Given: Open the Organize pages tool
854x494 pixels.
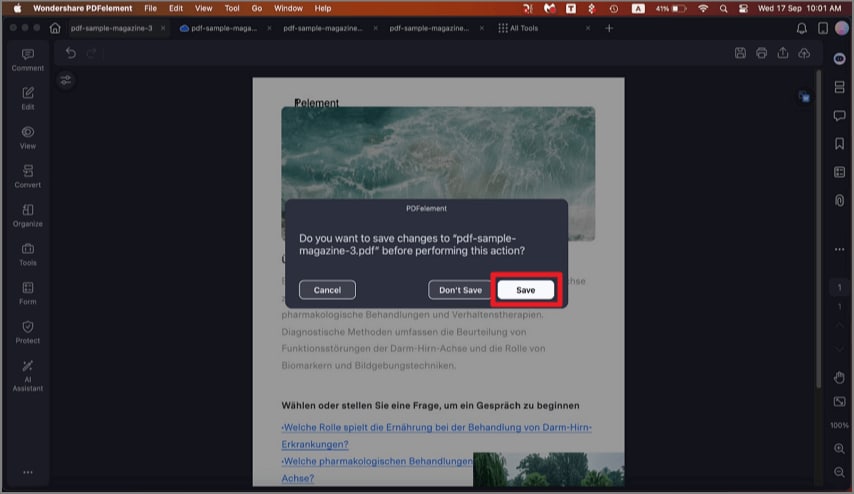Looking at the screenshot, I should [x=27, y=215].
